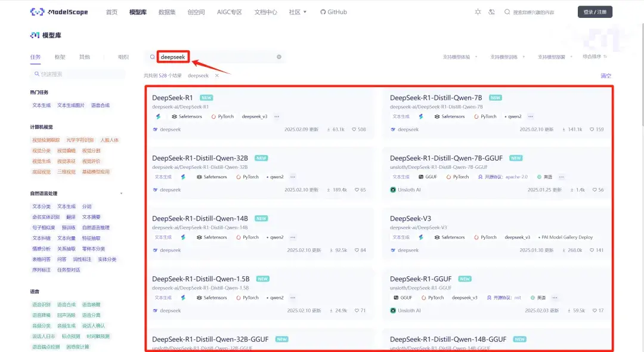Select 自然语言推理 NLP task
Image resolution: width=644 pixels, height=352 pixels.
95,227
